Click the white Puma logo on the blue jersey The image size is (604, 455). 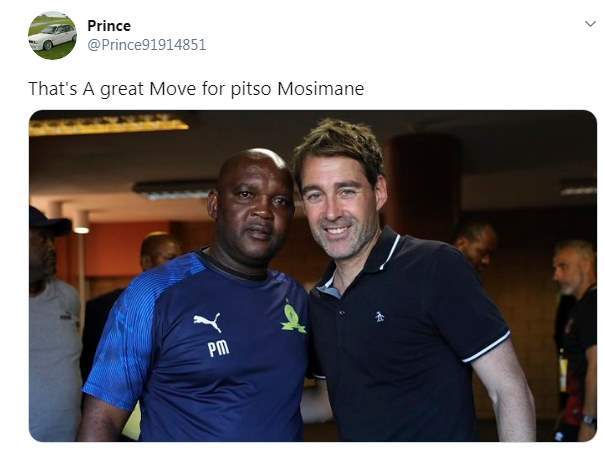click(208, 324)
